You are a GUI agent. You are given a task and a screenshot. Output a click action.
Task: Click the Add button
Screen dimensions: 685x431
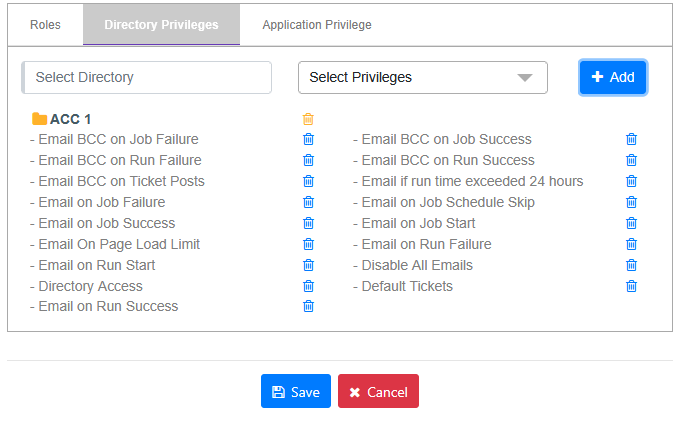coord(613,78)
